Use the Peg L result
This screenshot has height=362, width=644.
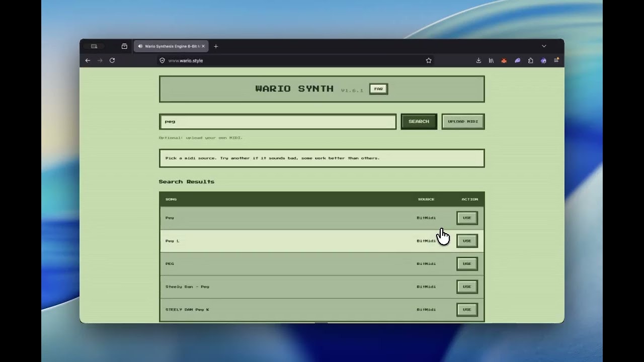pyautogui.click(x=467, y=241)
